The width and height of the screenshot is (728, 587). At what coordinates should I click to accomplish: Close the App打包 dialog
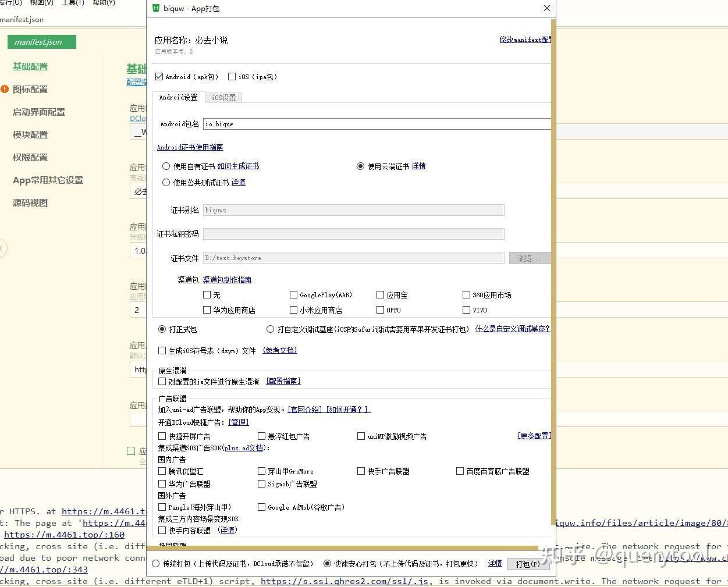546,8
